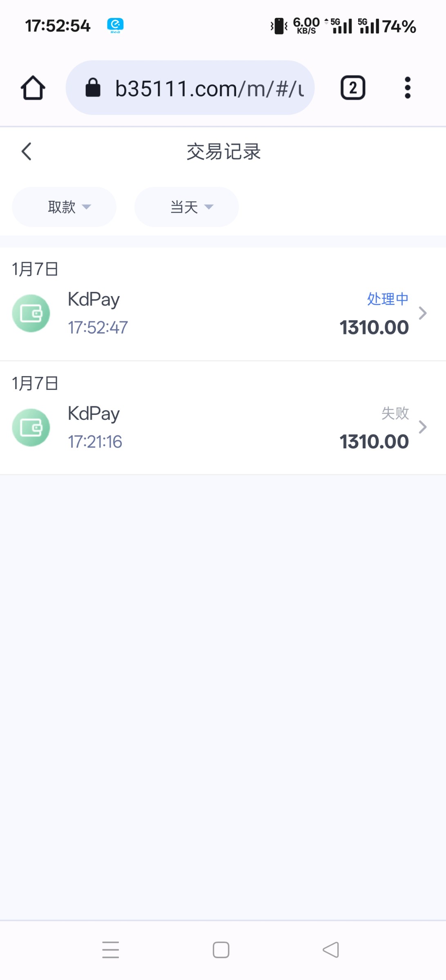Expand details chevron for the 失败 transaction
The width and height of the screenshot is (446, 980).
(423, 427)
